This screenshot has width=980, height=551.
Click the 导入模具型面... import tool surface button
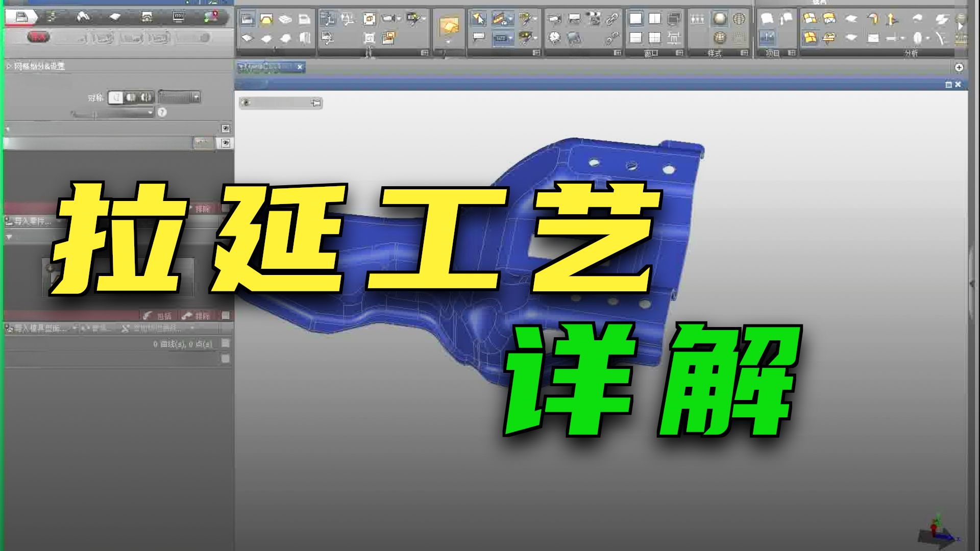point(37,328)
